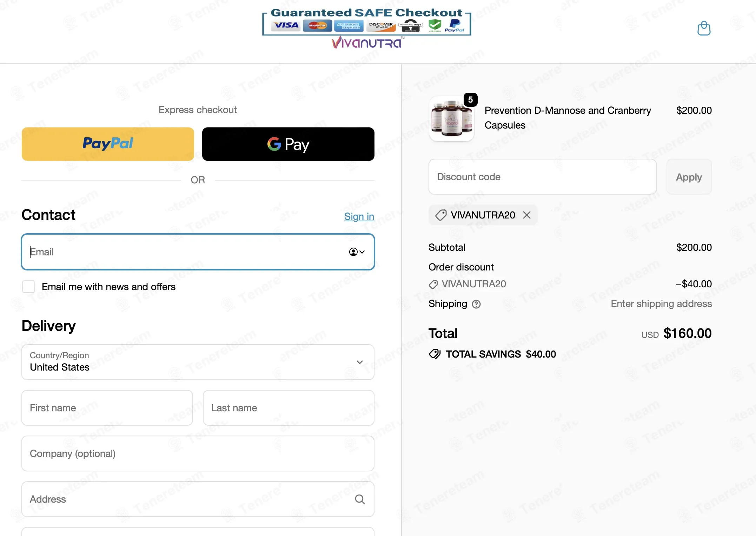756x536 pixels.
Task: Click the -$40.00 discount amount
Action: (x=694, y=284)
